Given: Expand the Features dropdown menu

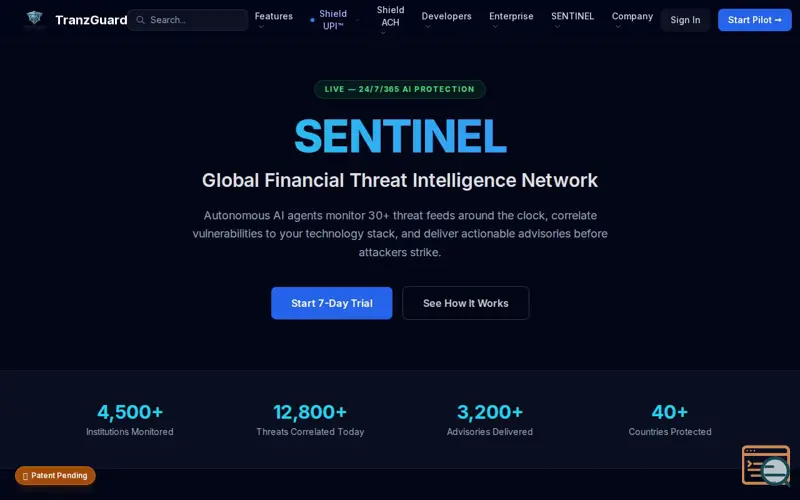Looking at the screenshot, I should tap(273, 17).
